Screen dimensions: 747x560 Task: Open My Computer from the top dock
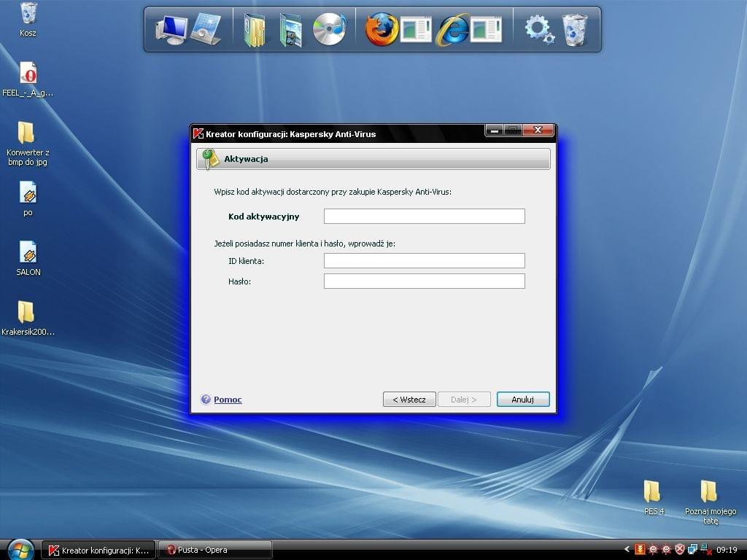[x=171, y=29]
